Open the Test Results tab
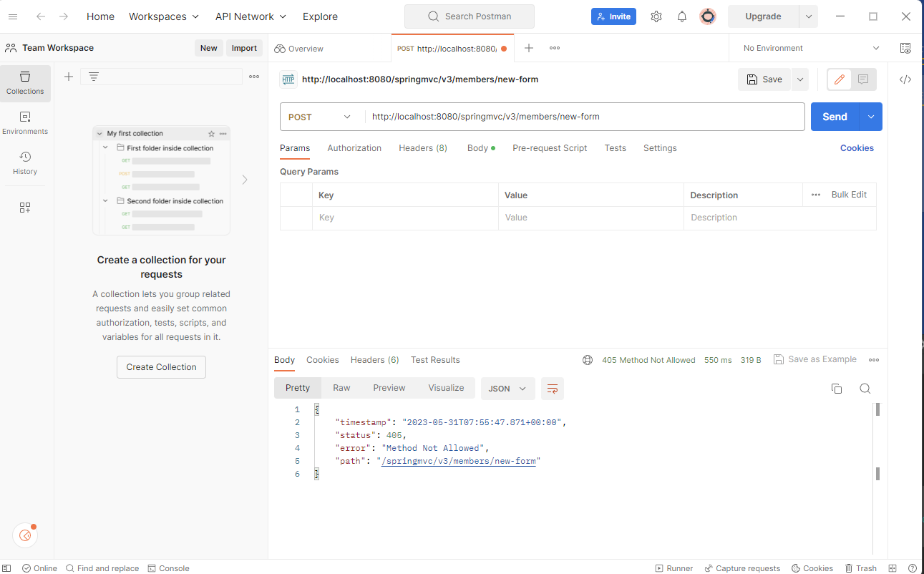The image size is (924, 574). point(435,360)
